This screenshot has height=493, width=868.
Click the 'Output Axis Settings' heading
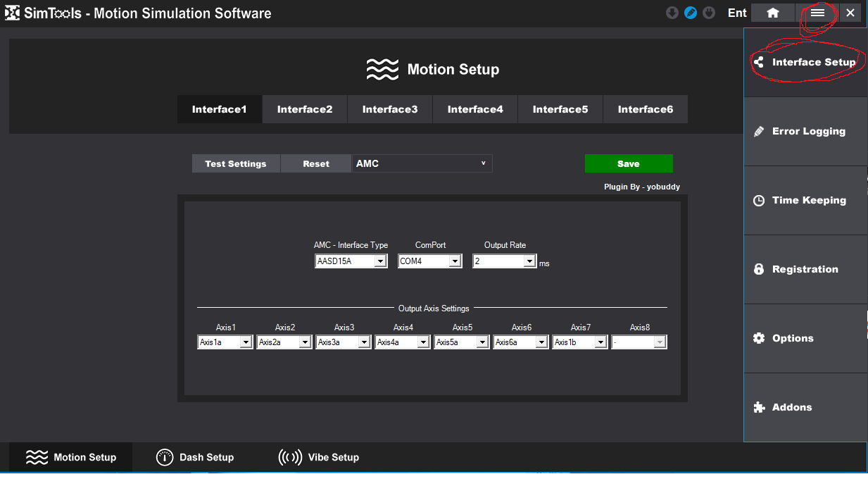[x=434, y=308]
